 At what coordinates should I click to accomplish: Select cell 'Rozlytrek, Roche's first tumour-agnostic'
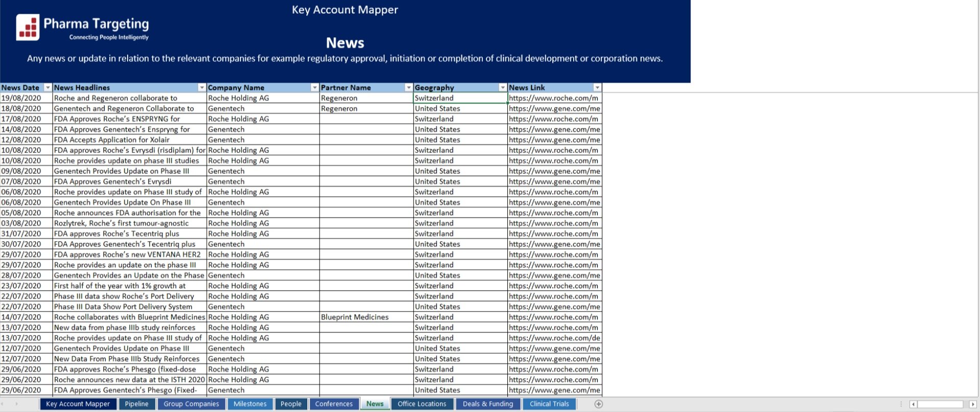(x=130, y=223)
